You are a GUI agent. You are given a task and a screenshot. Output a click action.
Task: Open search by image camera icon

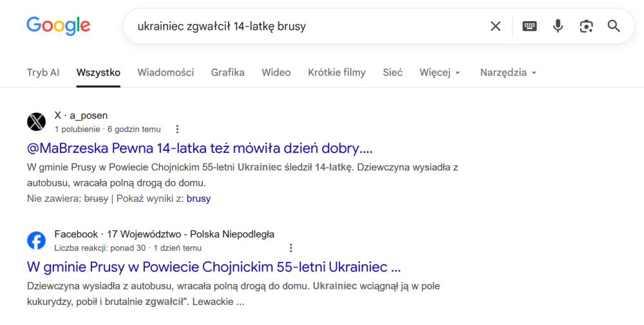click(586, 26)
